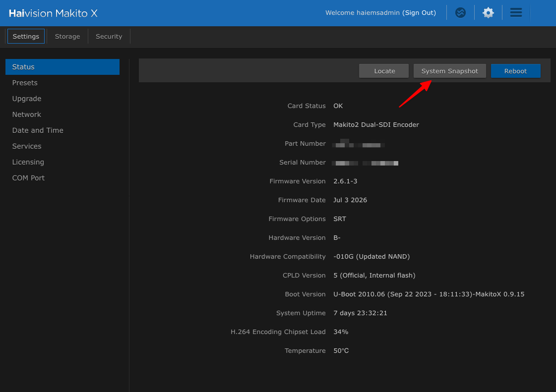Viewport: 556px width, 392px height.
Task: Click the streaming status icon in header
Action: (460, 13)
